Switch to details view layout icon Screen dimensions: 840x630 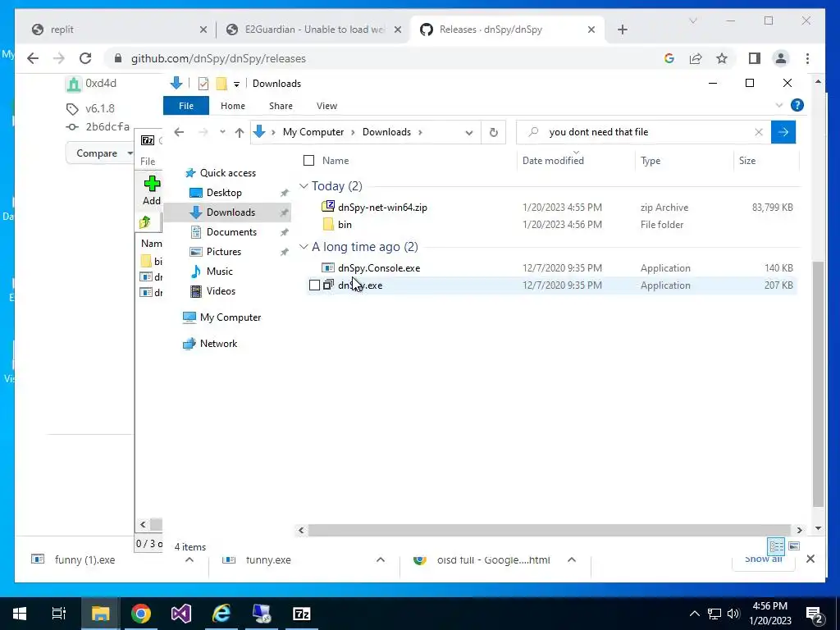(x=776, y=546)
